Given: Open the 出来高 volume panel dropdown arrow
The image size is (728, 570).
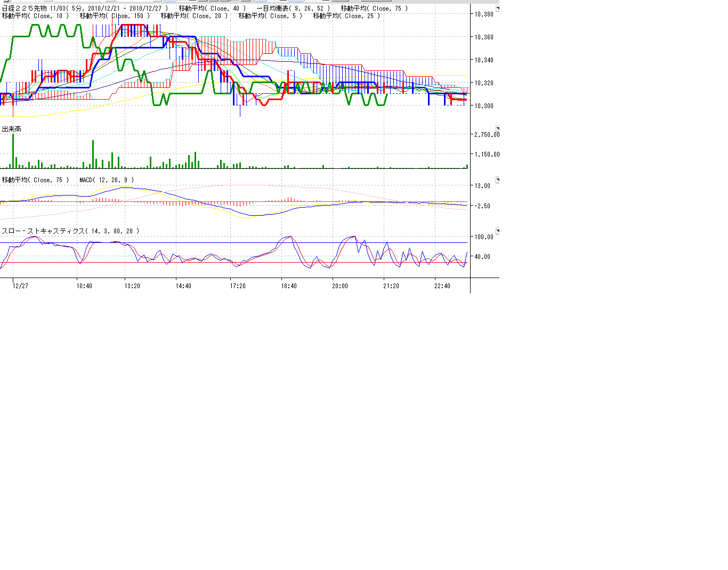Looking at the screenshot, I should click(497, 129).
